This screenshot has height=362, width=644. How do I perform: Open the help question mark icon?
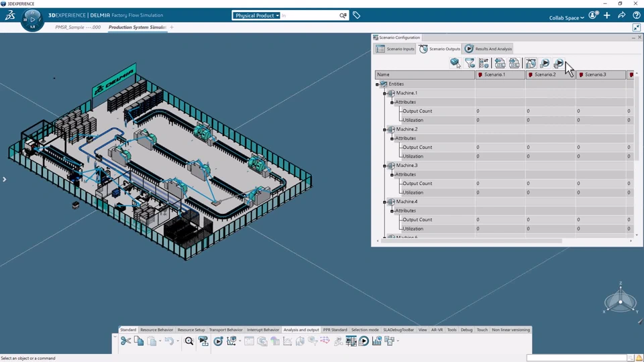pos(637,15)
